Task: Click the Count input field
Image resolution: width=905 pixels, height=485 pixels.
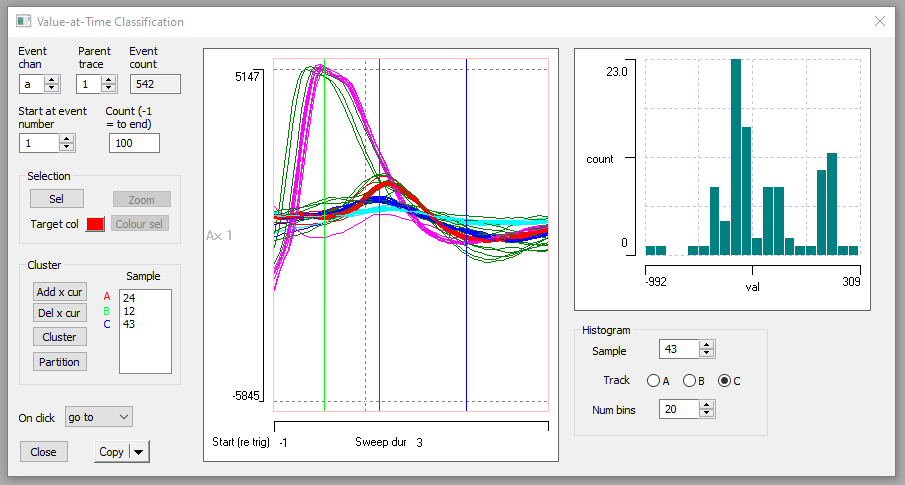Action: pos(134,143)
